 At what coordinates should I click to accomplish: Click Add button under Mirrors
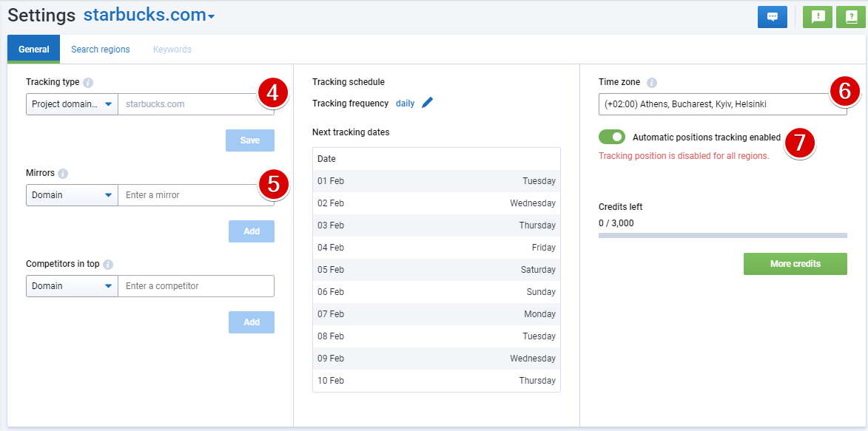click(252, 231)
